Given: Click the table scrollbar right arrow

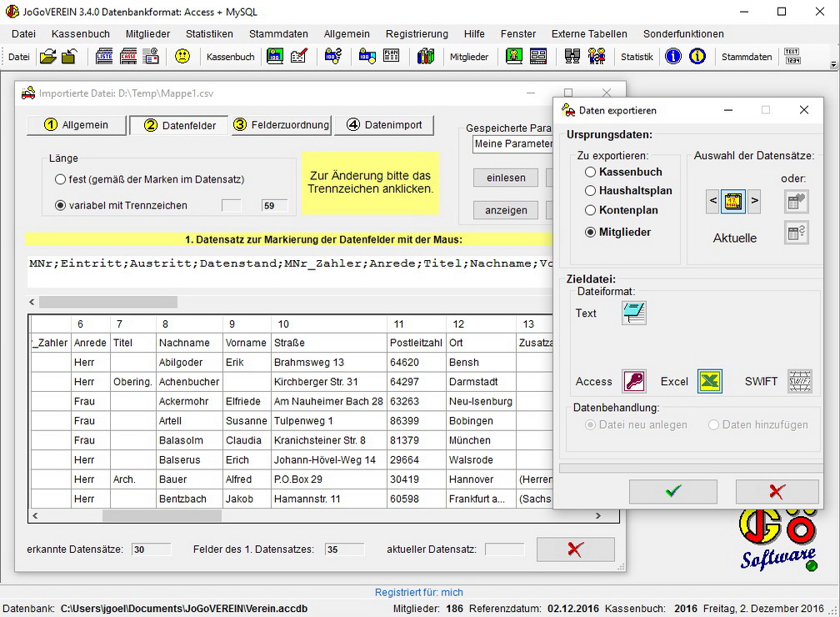Looking at the screenshot, I should tap(598, 515).
